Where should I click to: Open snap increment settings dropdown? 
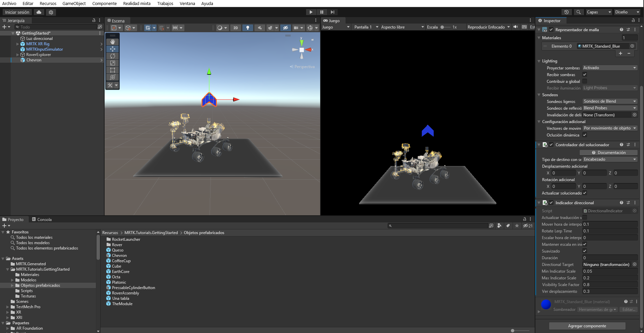pyautogui.click(x=177, y=28)
